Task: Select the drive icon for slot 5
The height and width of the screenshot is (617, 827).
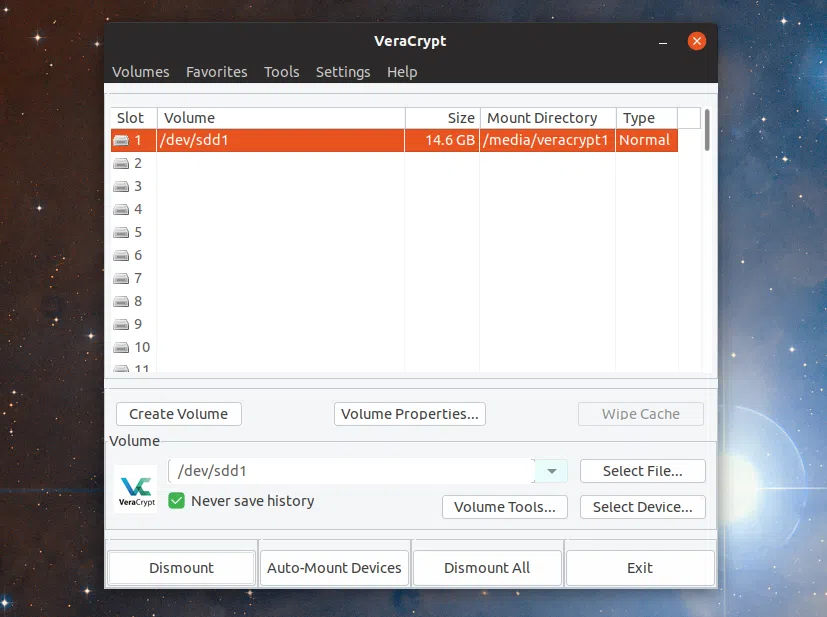Action: click(121, 233)
